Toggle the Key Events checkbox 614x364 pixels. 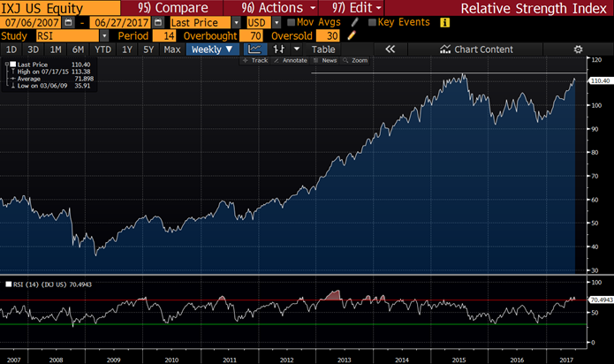click(x=371, y=22)
